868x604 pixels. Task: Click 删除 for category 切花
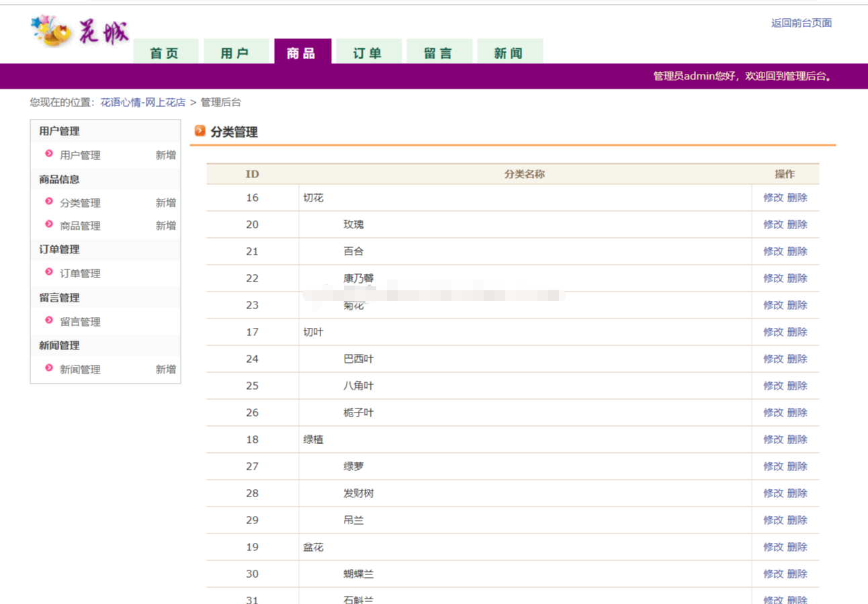(797, 198)
